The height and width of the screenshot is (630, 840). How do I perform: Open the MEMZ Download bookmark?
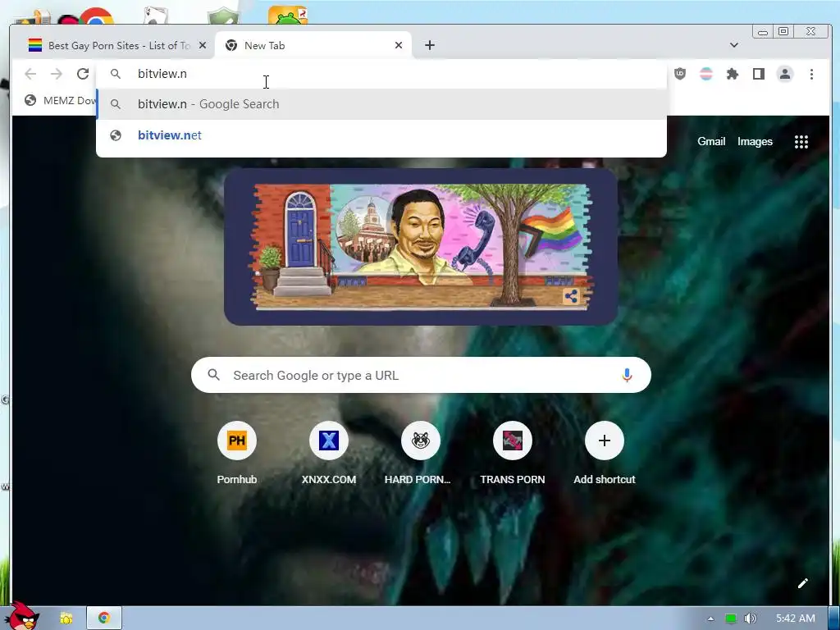coord(60,100)
